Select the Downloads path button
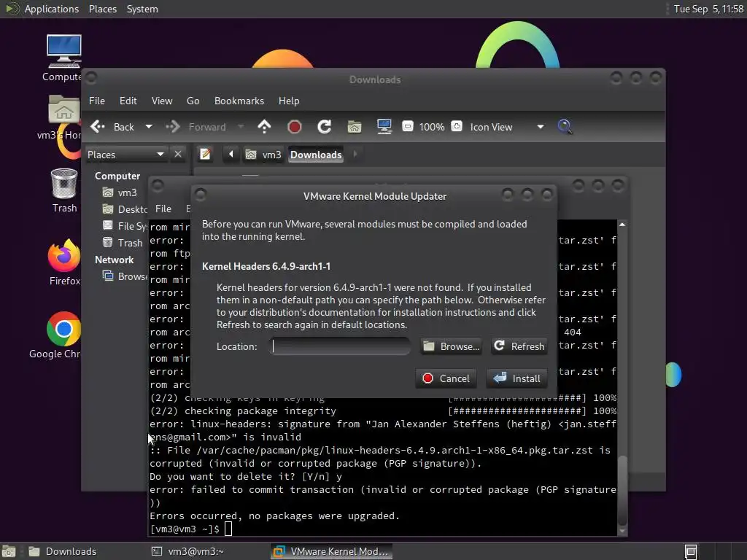 [x=316, y=155]
